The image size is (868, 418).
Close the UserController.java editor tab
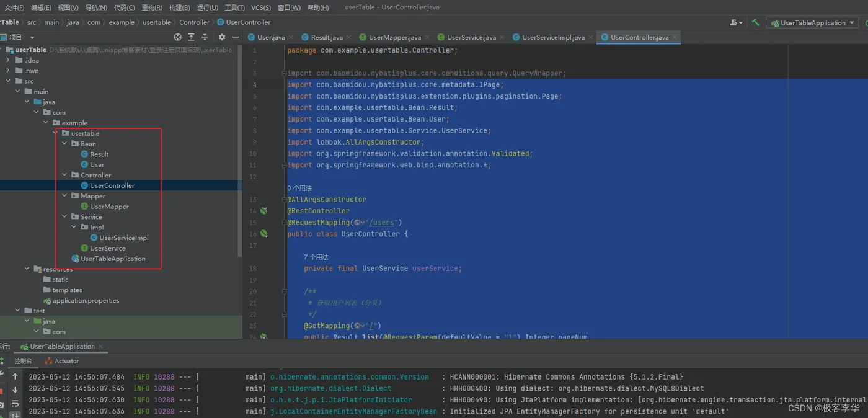pyautogui.click(x=675, y=37)
